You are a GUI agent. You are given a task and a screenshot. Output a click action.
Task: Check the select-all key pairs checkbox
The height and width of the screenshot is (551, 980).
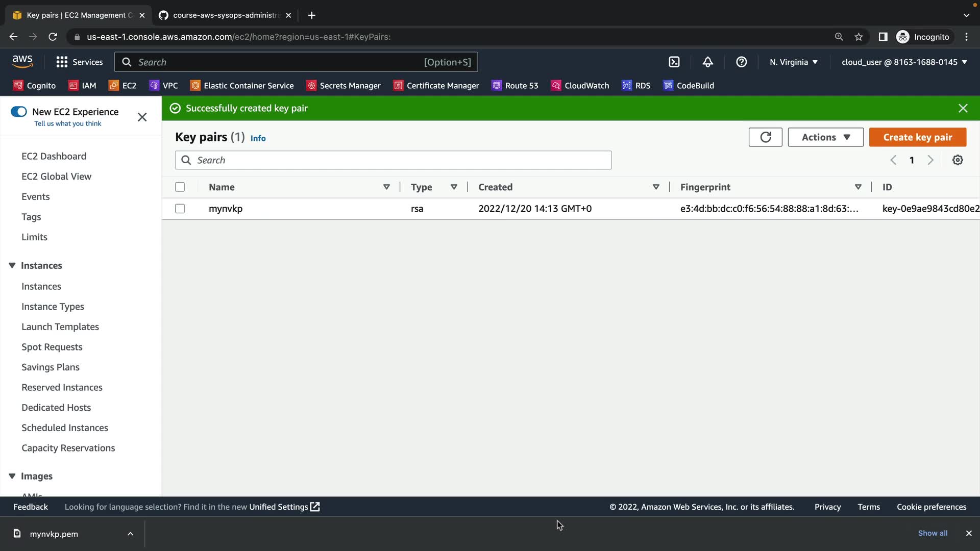point(180,187)
